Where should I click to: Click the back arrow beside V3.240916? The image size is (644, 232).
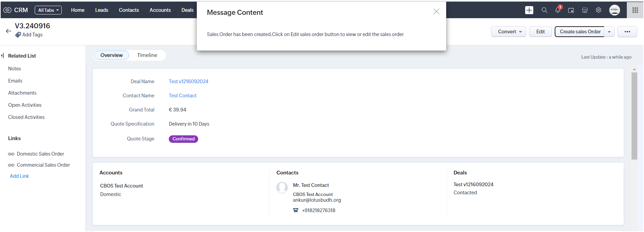[x=9, y=31]
